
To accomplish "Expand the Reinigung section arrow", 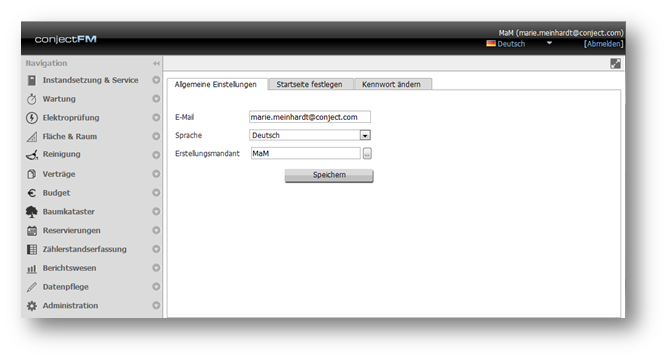I will click(x=156, y=155).
